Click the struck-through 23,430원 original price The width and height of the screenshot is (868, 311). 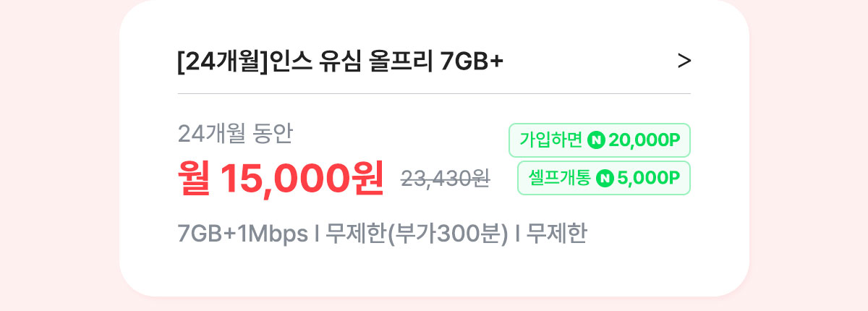pyautogui.click(x=446, y=179)
